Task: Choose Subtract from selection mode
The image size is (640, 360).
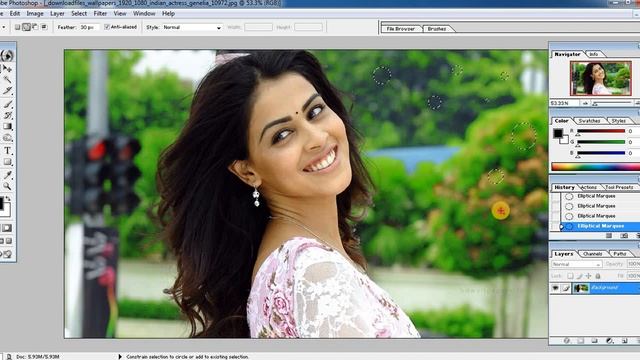Action: pyautogui.click(x=35, y=27)
